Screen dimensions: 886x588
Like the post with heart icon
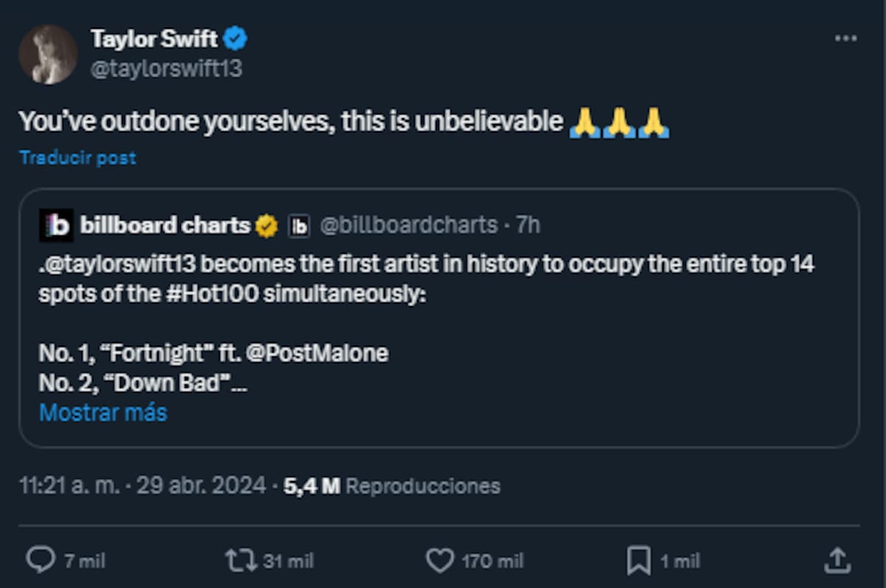tap(440, 561)
